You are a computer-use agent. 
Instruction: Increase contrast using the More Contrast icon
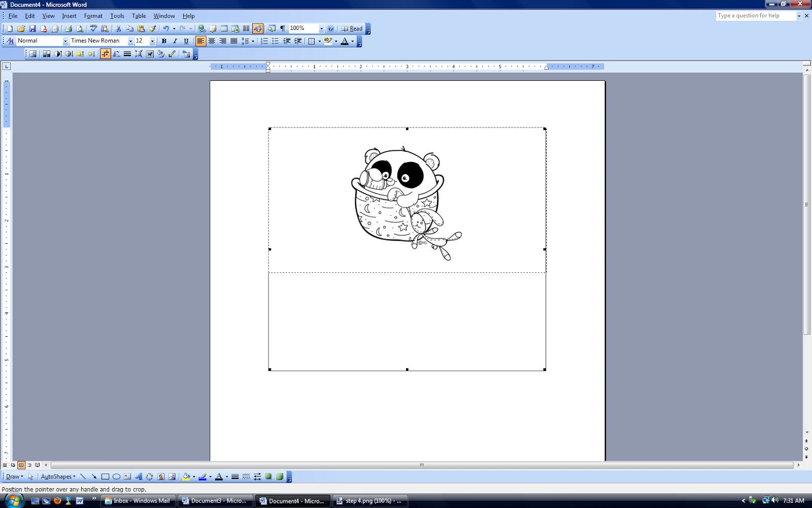pos(58,53)
